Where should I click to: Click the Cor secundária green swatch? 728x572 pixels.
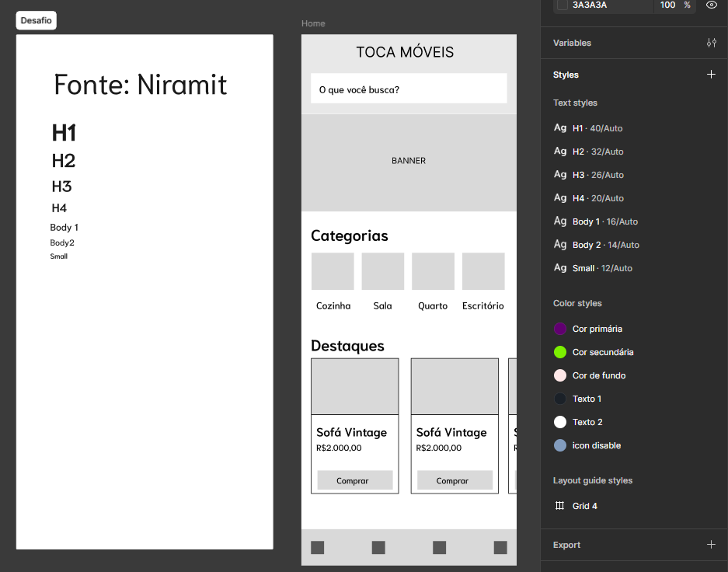(560, 352)
